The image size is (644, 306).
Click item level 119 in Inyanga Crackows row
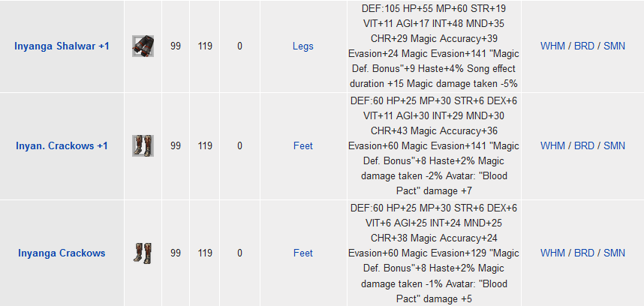pyautogui.click(x=205, y=253)
